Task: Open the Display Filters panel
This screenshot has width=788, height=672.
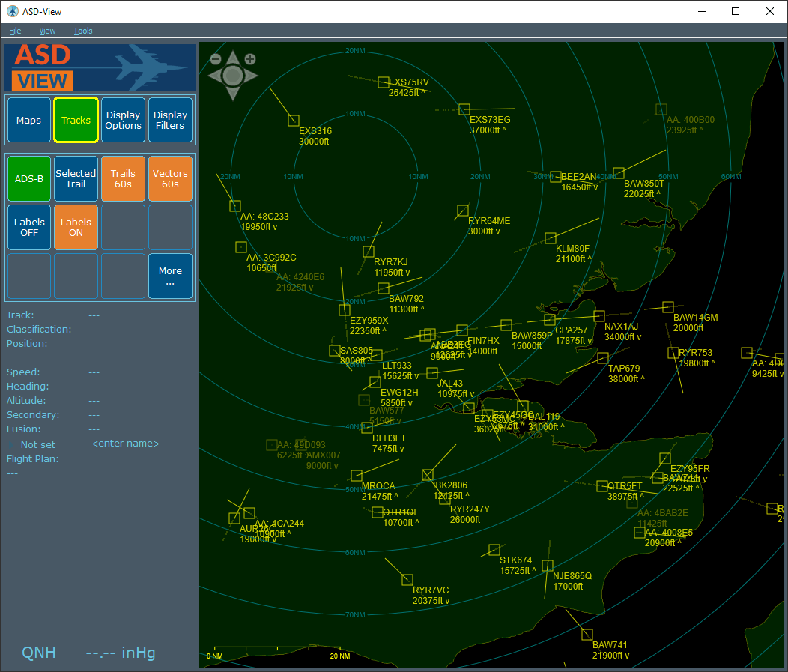Action: [170, 120]
